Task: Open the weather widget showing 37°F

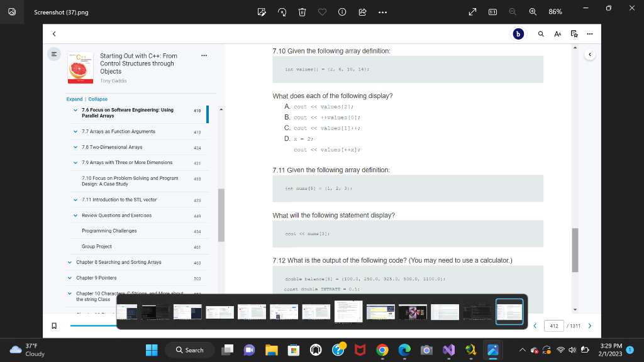Action: (27, 350)
